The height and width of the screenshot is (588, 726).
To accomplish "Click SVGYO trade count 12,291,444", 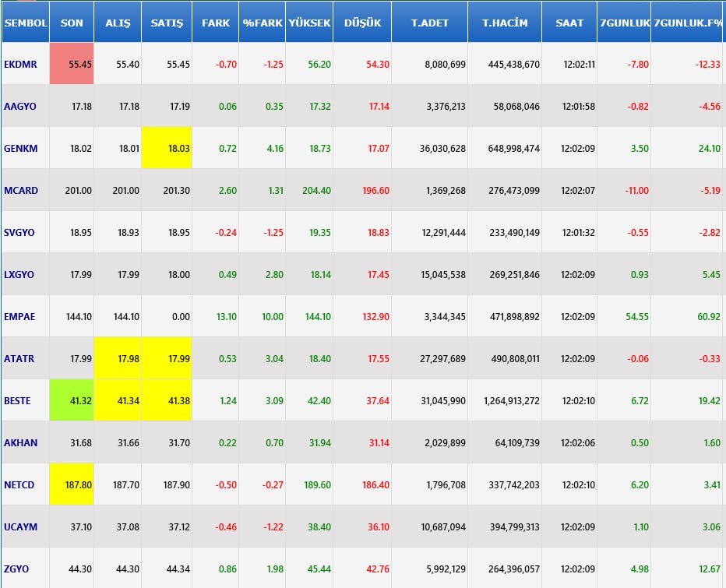I will (443, 232).
